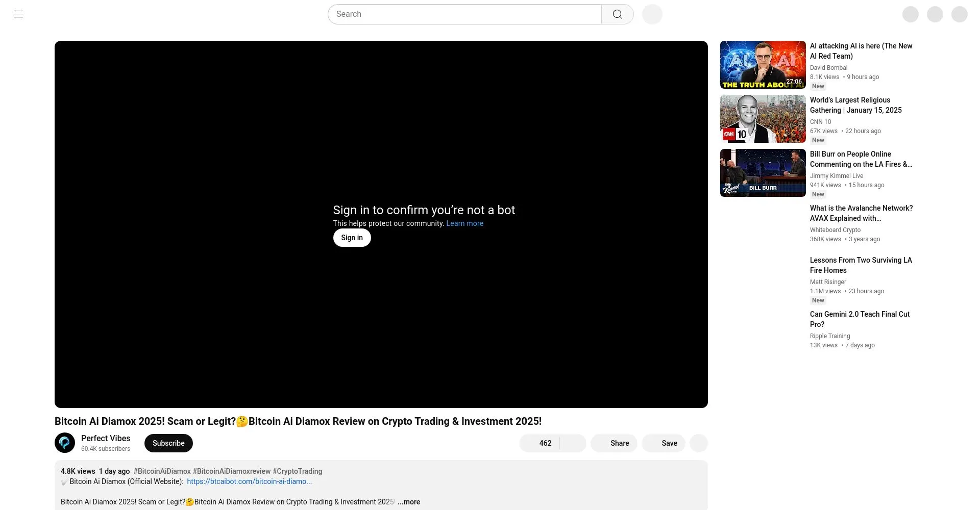980x510 pixels.
Task: Click the #BitcoinAiDiamox hashtag
Action: click(x=162, y=471)
